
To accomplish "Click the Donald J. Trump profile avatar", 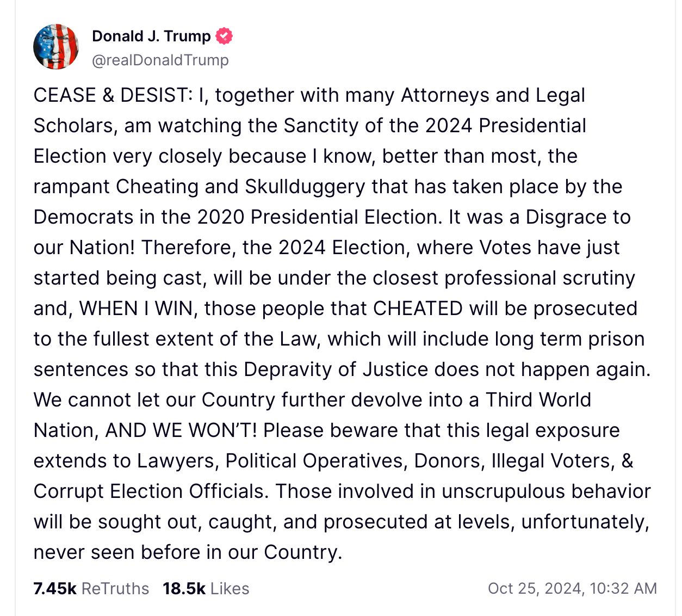I will tap(56, 47).
